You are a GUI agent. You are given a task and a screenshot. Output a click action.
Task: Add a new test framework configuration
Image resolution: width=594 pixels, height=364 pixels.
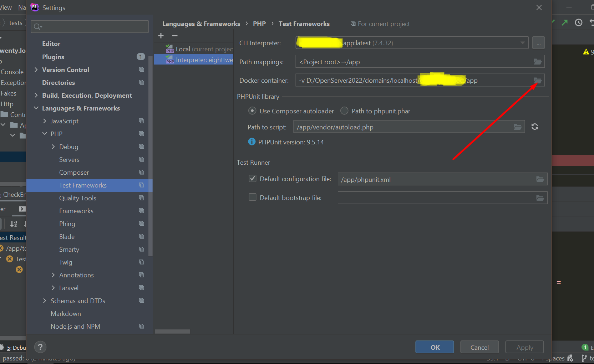[x=161, y=36]
